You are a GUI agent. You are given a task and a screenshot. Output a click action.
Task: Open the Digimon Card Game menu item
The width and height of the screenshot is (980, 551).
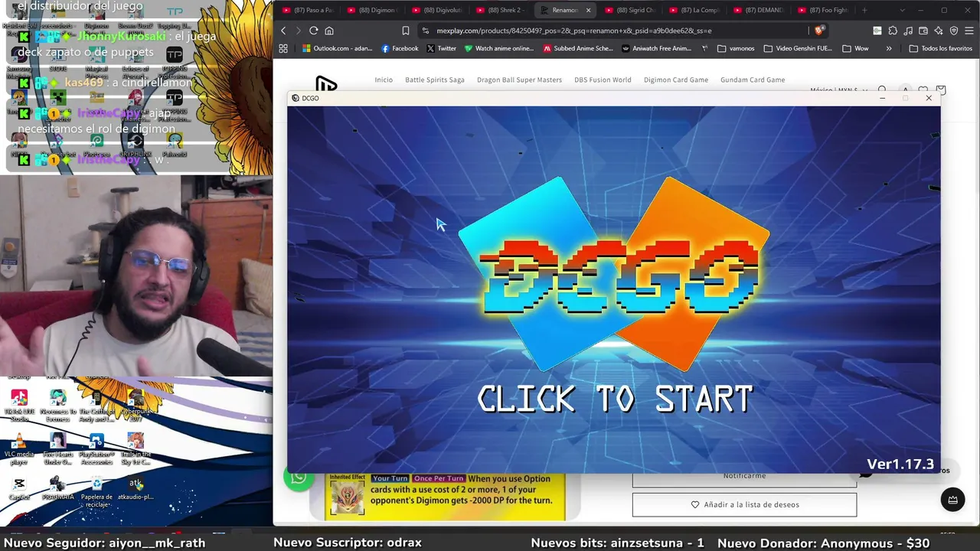[x=676, y=80]
